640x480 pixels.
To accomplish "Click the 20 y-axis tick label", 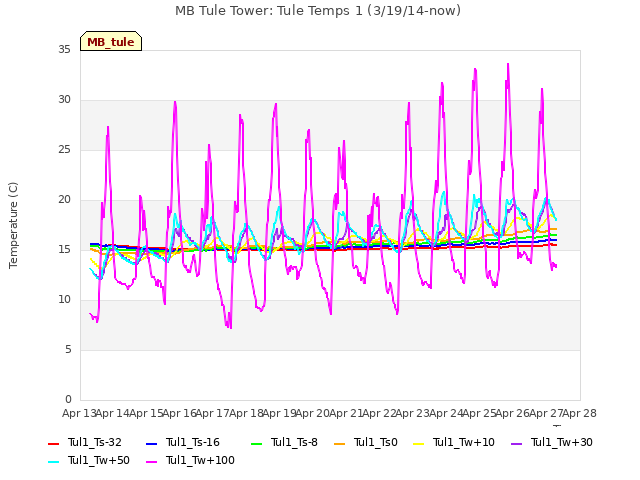I will 64,200.
